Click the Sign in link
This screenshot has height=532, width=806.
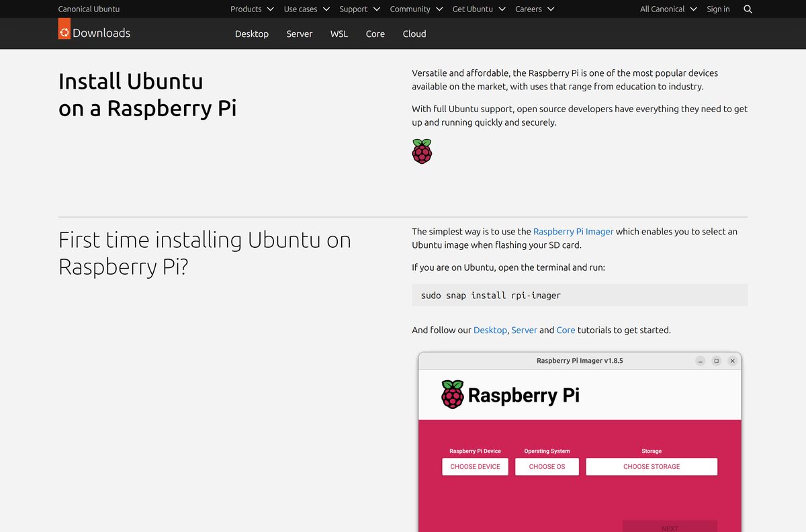tap(718, 9)
